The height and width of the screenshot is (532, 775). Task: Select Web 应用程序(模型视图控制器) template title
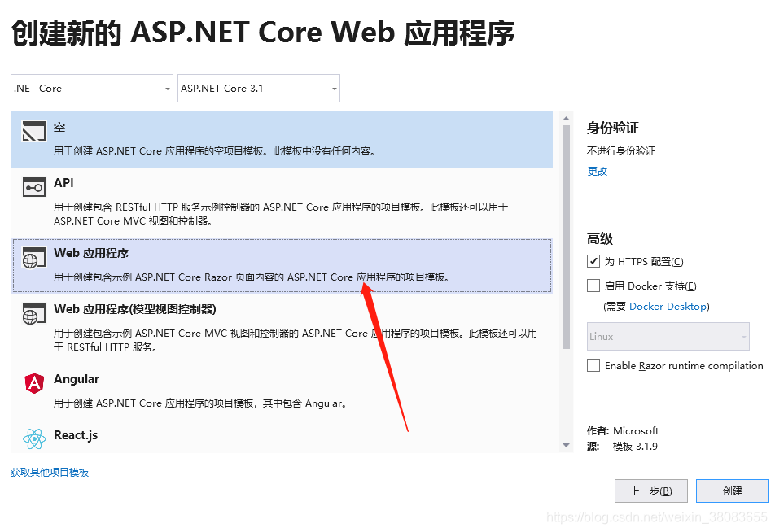pos(135,309)
